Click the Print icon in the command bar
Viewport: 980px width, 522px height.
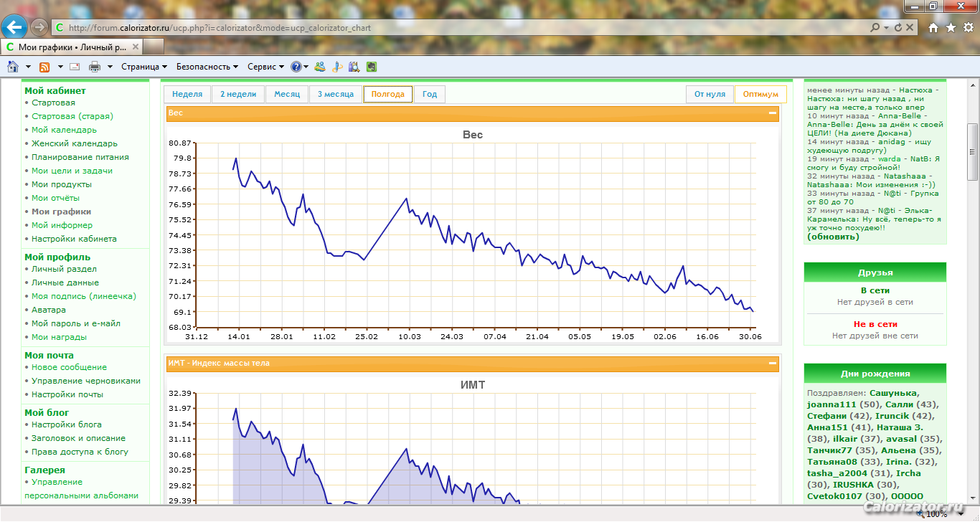[95, 67]
